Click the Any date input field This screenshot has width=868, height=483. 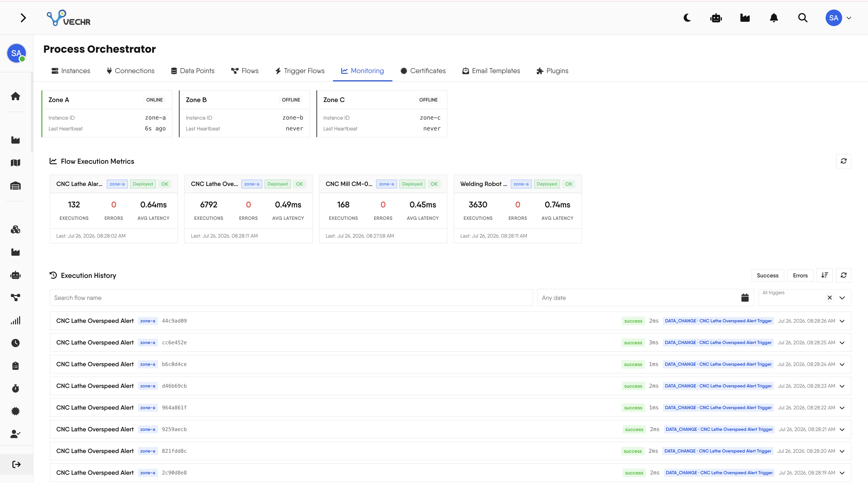(645, 298)
